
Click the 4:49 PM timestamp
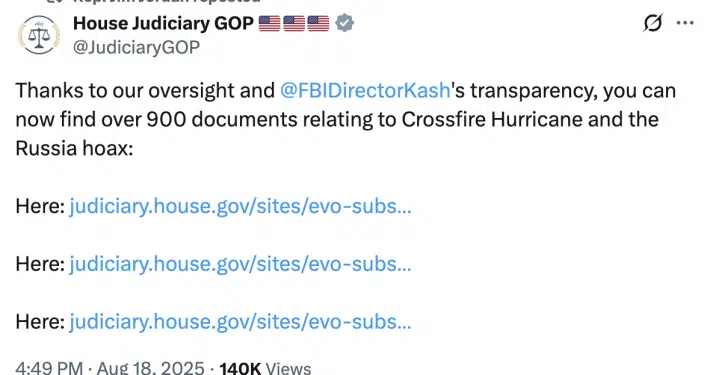pyautogui.click(x=49, y=368)
